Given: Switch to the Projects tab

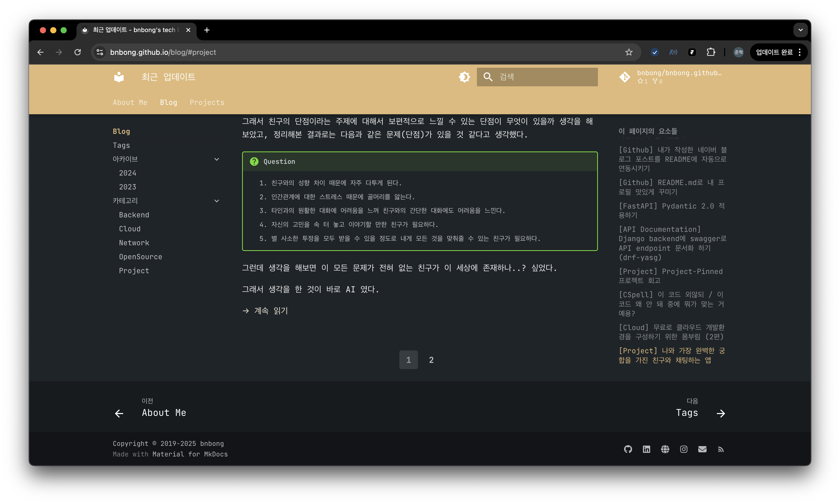Looking at the screenshot, I should tap(207, 103).
